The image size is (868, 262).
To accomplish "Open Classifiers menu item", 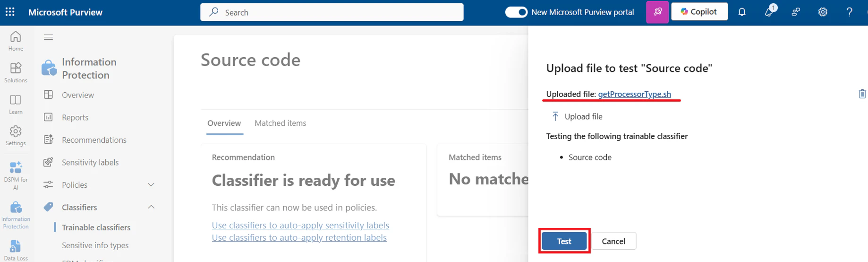I will 79,207.
